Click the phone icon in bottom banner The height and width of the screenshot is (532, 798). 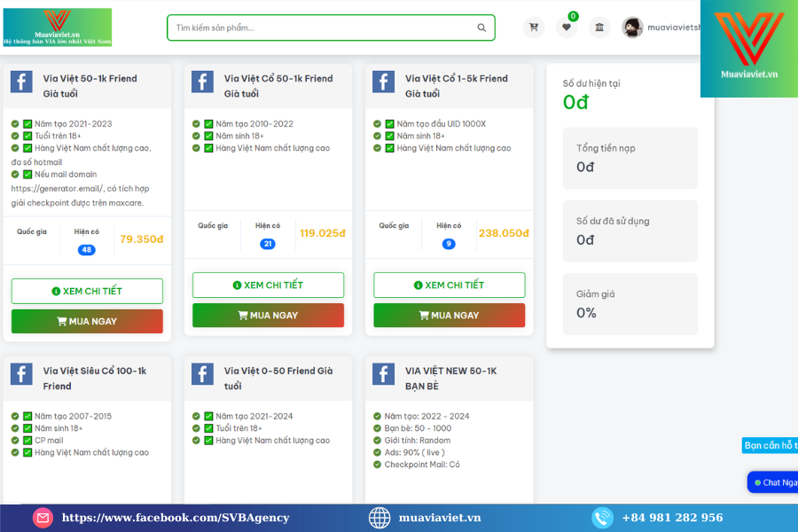click(x=603, y=518)
